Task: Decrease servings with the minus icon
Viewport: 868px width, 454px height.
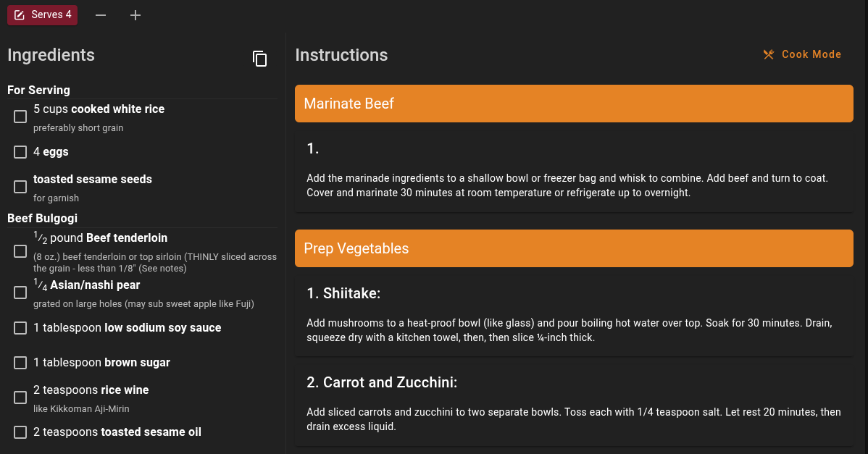Action: (x=101, y=15)
